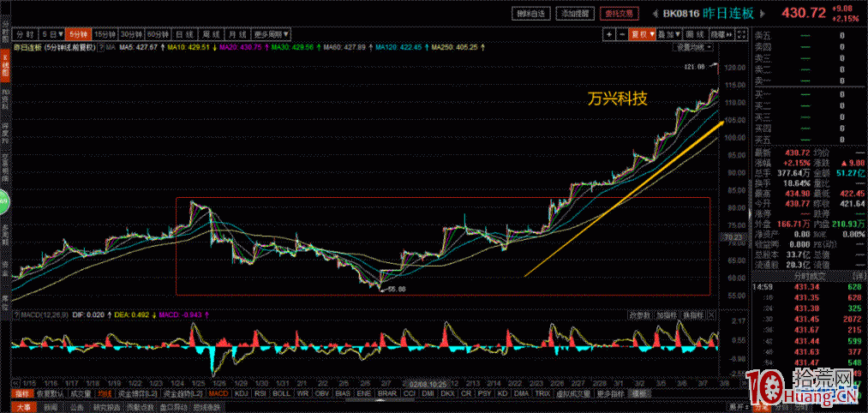
Task: Expand 隐藏 panel toggle arrows
Action: (x=721, y=34)
